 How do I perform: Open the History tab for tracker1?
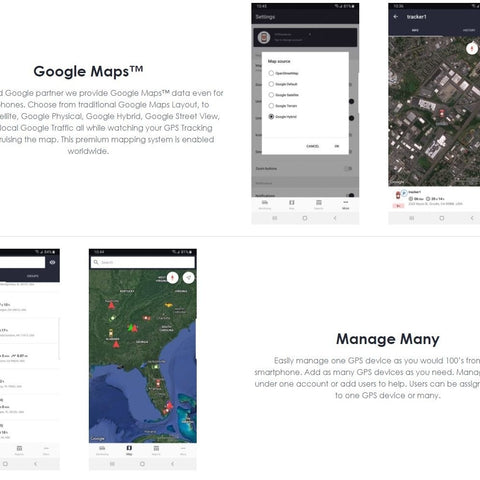click(x=469, y=30)
